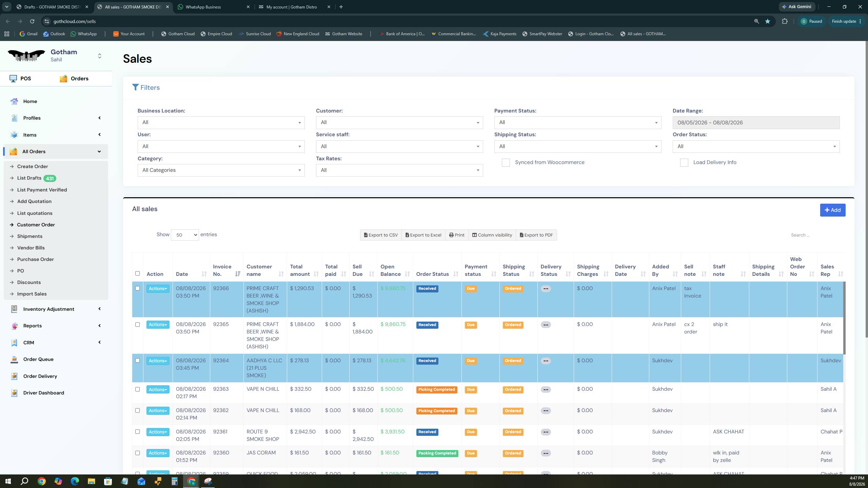Enable Synced from Woocommerce checkbox
Viewport: 868px width, 488px height.
[506, 163]
